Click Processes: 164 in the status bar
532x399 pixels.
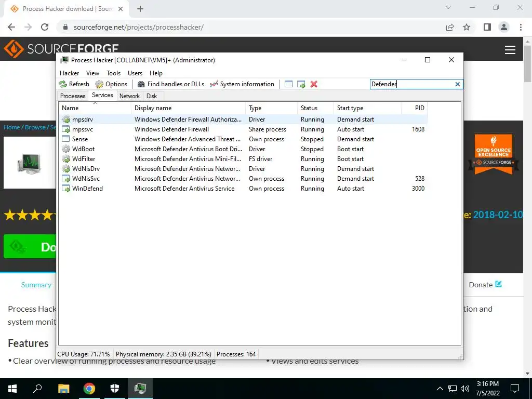point(236,354)
